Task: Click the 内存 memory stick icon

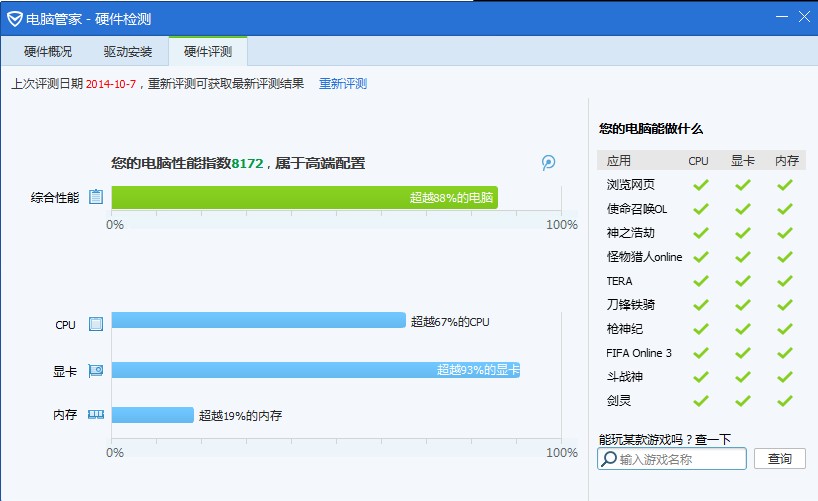Action: pos(96,415)
